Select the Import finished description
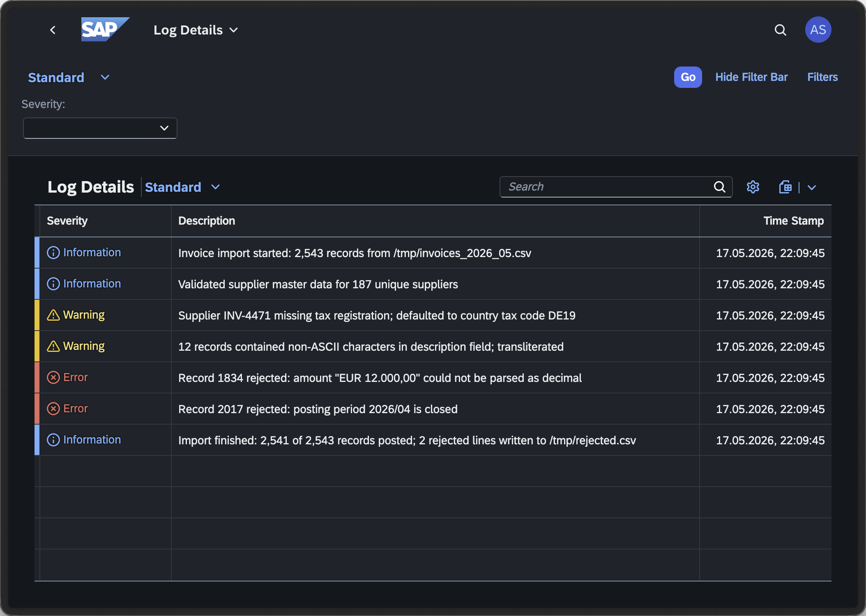Image resolution: width=866 pixels, height=616 pixels. tap(407, 440)
